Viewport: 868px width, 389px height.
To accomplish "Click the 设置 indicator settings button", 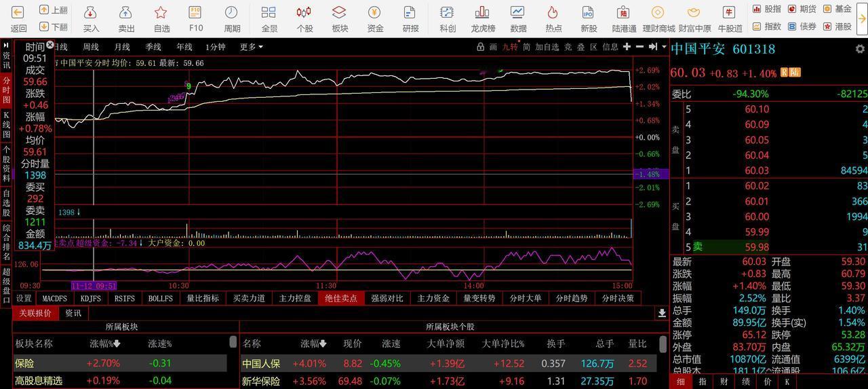I will [x=24, y=298].
